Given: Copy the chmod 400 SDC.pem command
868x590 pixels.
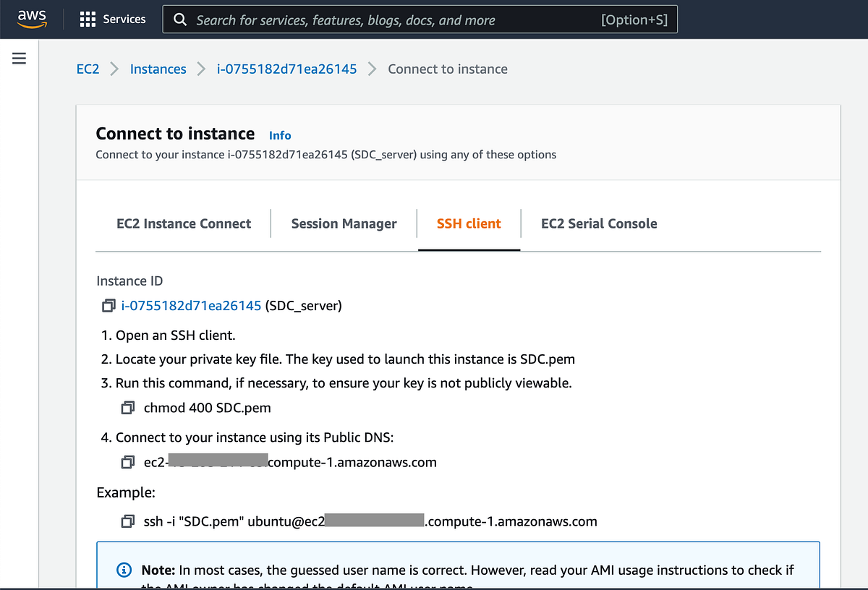Looking at the screenshot, I should point(128,407).
